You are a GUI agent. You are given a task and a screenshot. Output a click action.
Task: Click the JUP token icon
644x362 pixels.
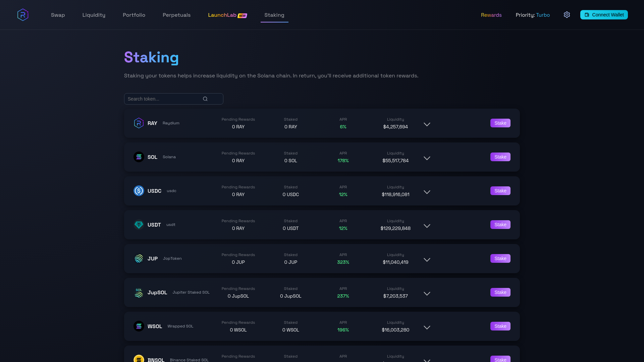coord(139,258)
